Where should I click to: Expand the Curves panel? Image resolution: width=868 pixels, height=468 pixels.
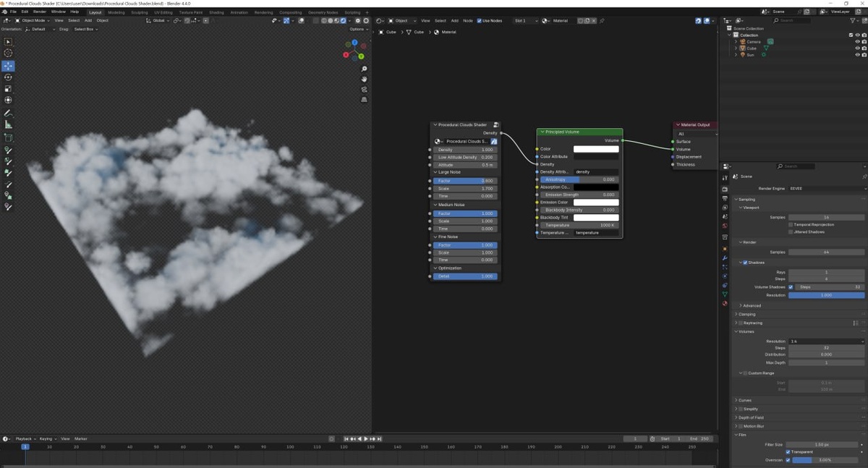click(737, 400)
